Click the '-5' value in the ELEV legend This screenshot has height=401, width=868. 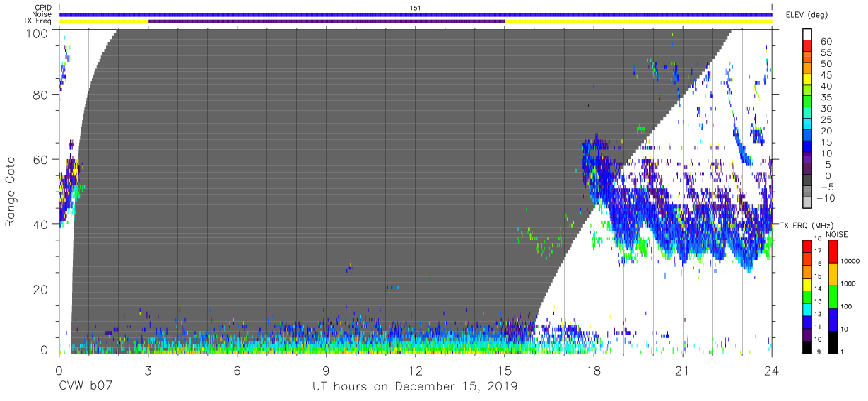pos(826,187)
